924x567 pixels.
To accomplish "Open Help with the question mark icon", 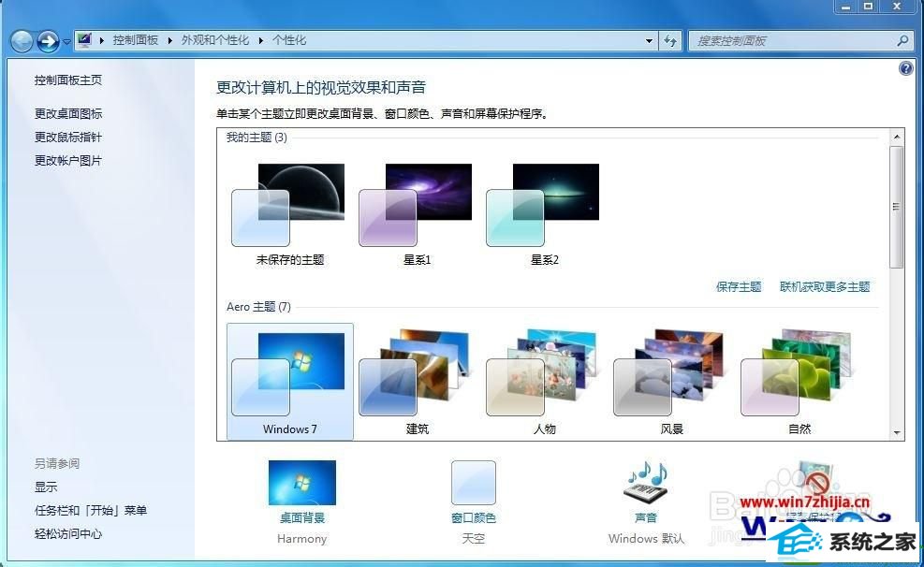I will click(x=905, y=68).
